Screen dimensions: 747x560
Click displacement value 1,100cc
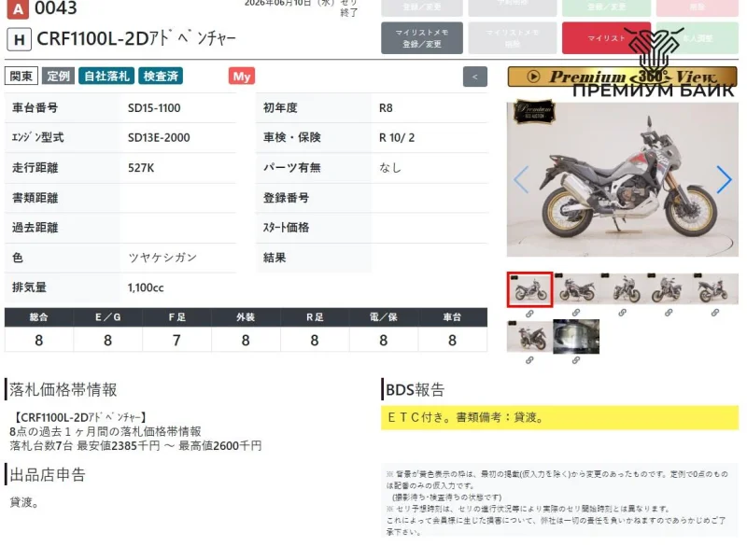point(146,287)
